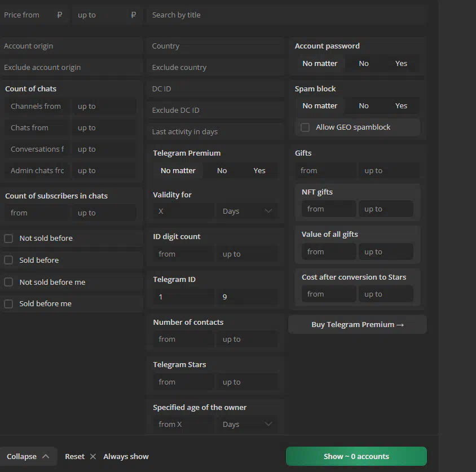Viewport: 476px width, 472px height.
Task: Click the Always show button
Action: point(126,456)
